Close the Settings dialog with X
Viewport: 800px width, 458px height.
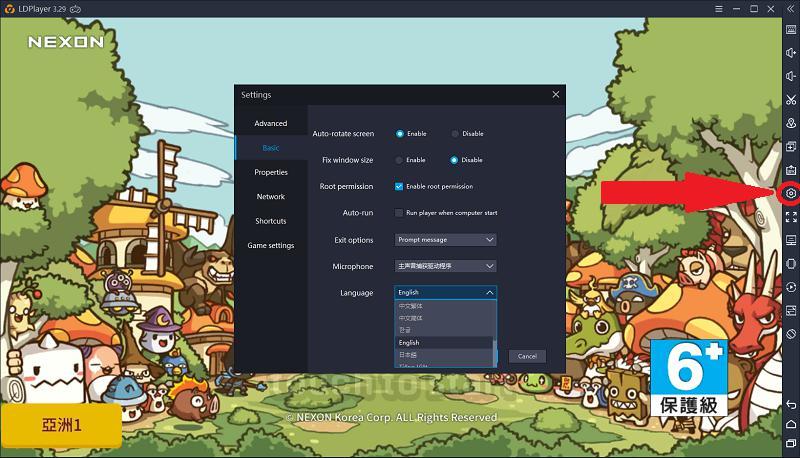point(556,94)
